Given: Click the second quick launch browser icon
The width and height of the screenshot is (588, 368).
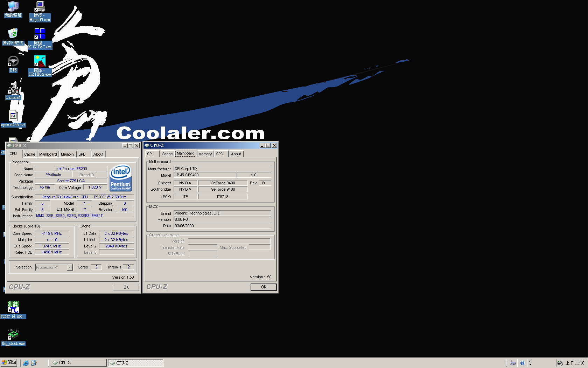Looking at the screenshot, I should point(34,363).
